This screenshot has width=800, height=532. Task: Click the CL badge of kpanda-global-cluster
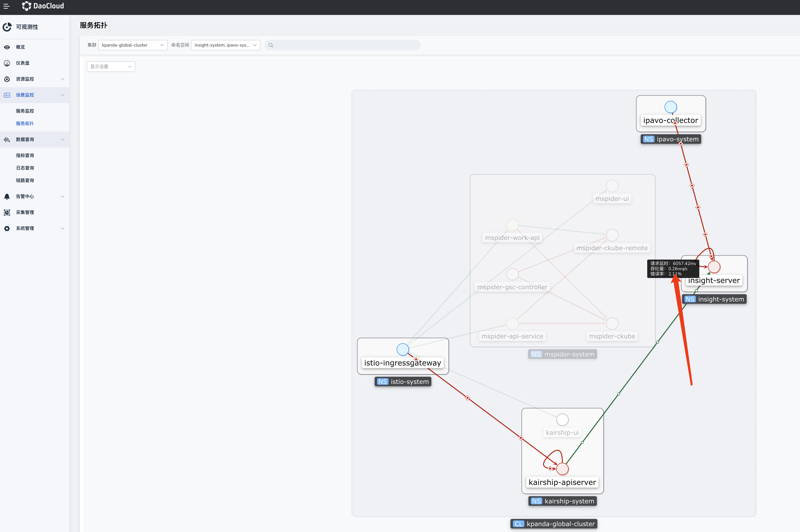[x=518, y=524]
